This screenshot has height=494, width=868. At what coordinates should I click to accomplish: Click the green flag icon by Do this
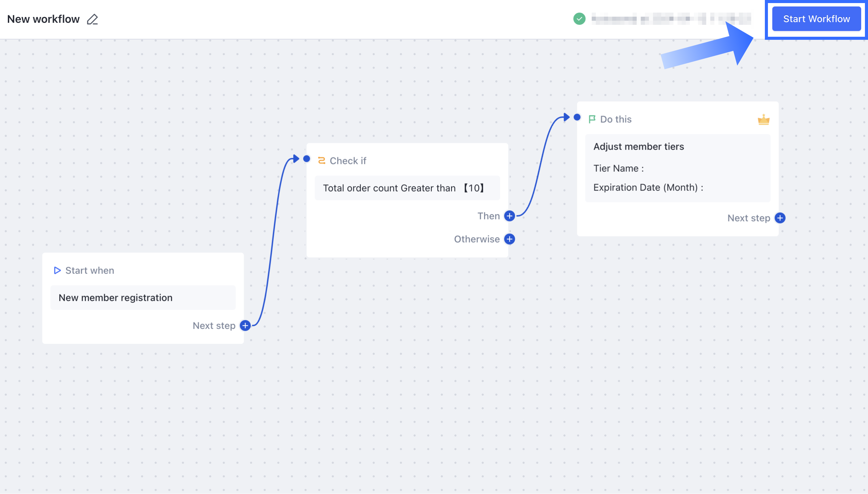click(592, 119)
